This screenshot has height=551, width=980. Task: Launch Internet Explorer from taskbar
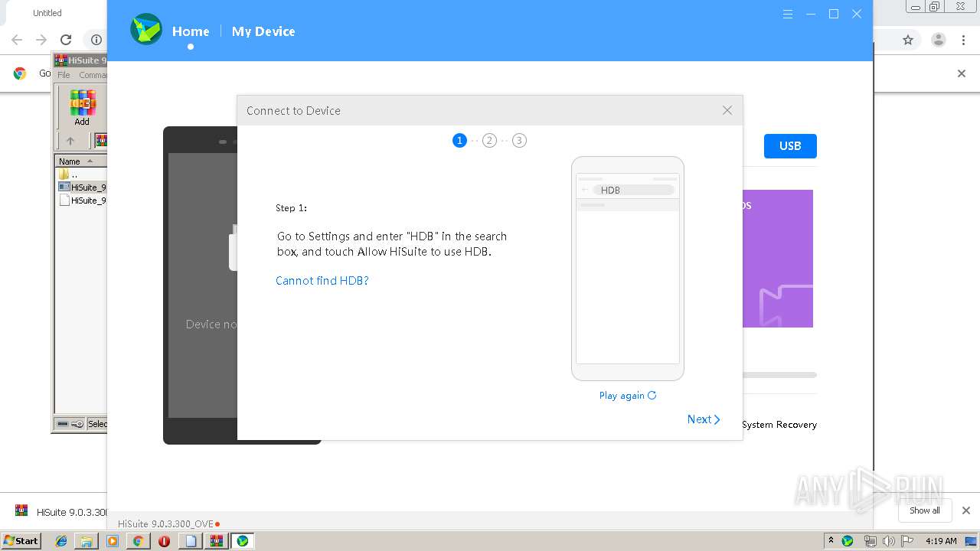pyautogui.click(x=61, y=541)
